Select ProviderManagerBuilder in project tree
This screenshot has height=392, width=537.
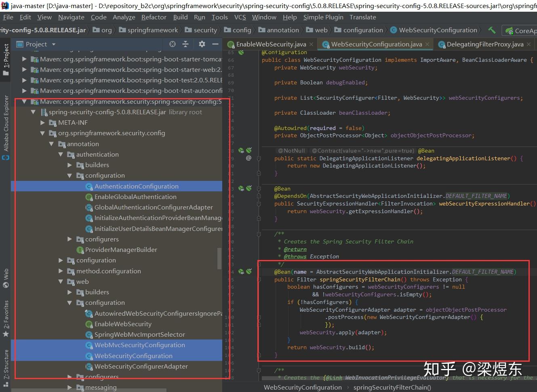click(x=121, y=249)
